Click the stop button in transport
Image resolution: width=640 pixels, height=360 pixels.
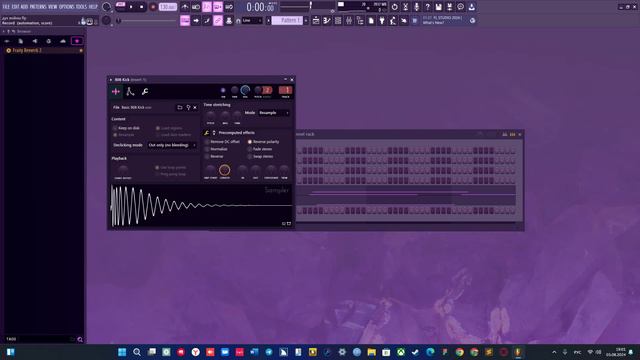pos(142,7)
